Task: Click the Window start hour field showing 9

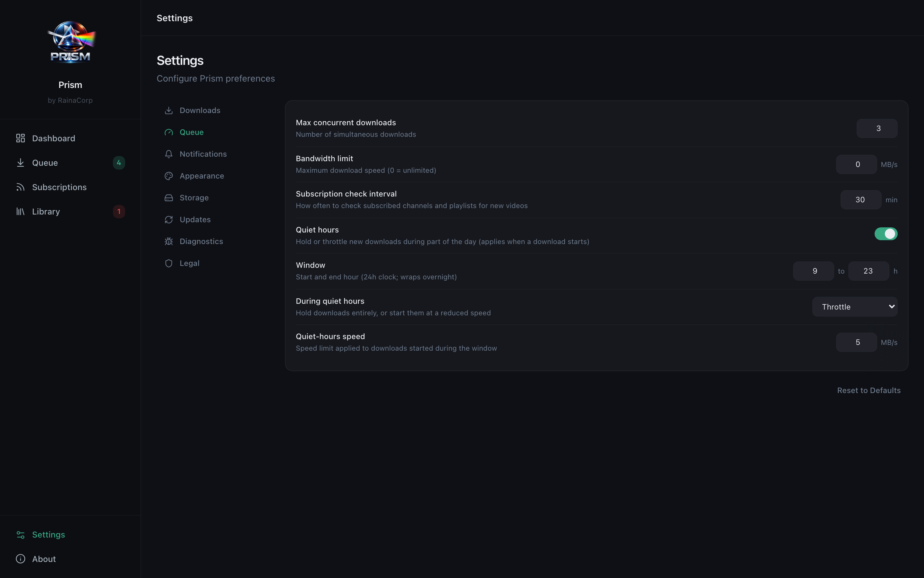Action: pos(813,271)
